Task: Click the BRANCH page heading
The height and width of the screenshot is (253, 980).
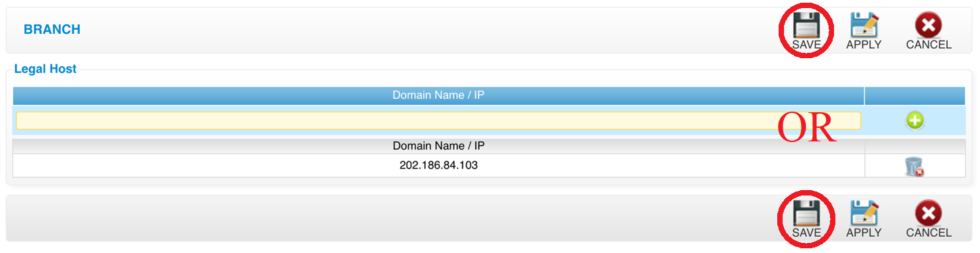Action: coord(52,30)
